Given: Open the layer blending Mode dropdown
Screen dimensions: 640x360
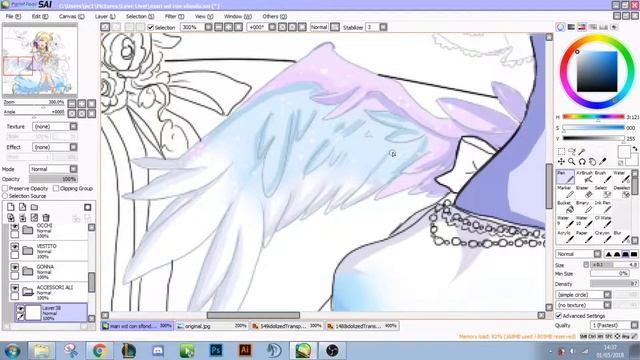Looking at the screenshot, I should 53,169.
